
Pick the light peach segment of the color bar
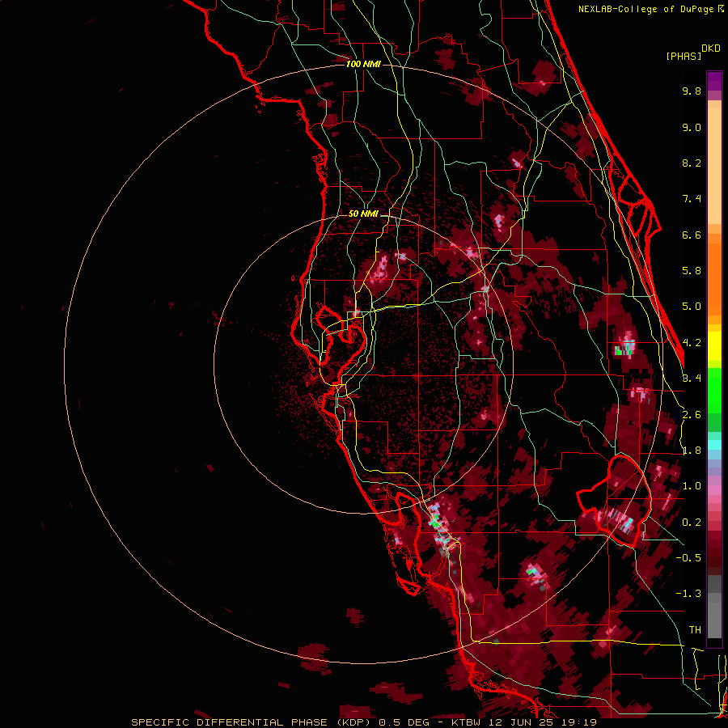(x=714, y=167)
